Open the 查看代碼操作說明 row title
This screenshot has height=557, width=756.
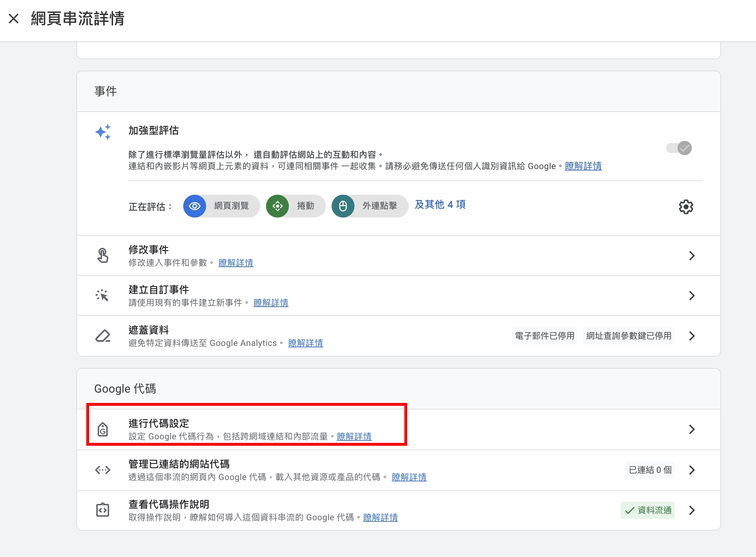169,504
